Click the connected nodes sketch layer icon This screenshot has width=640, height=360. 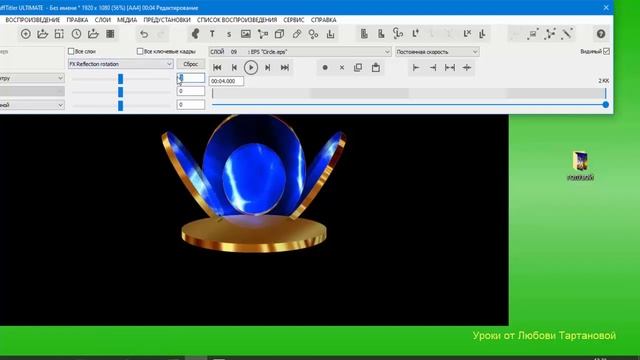pos(263,34)
